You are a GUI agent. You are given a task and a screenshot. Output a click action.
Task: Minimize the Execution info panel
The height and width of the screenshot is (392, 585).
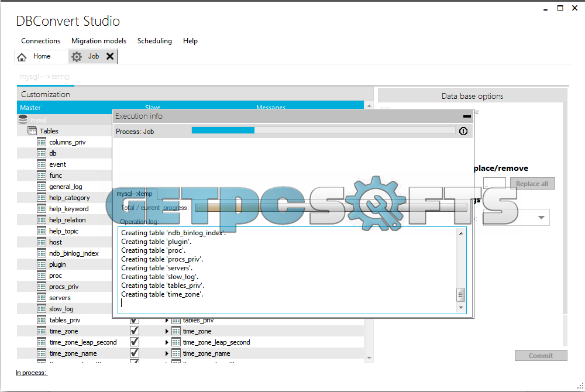467,116
